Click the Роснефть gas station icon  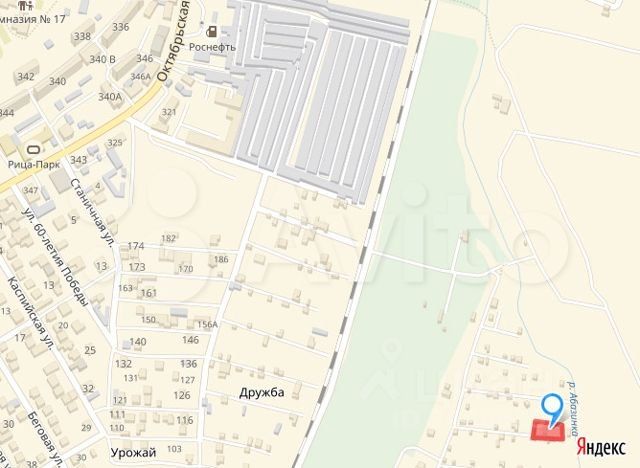click(x=212, y=31)
